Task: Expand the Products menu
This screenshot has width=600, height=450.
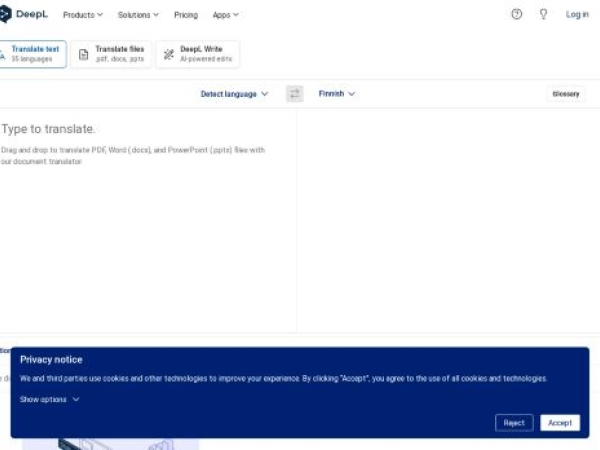Action: point(83,15)
